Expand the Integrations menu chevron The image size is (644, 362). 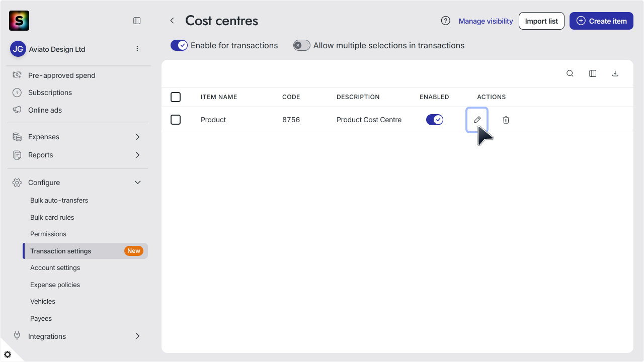[138, 336]
